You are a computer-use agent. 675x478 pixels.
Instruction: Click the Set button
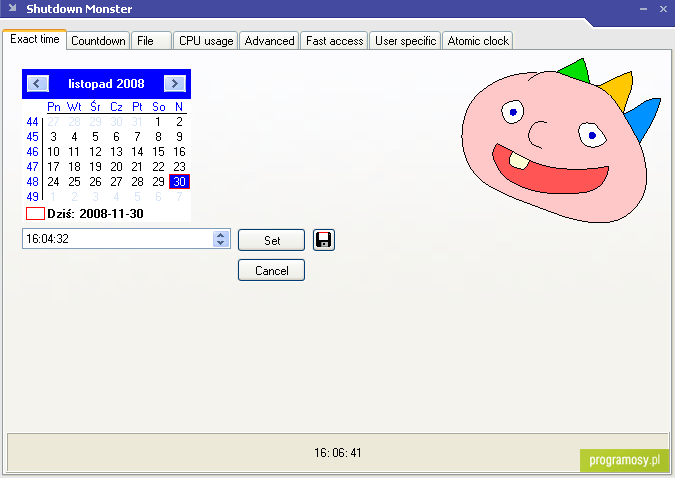click(271, 240)
